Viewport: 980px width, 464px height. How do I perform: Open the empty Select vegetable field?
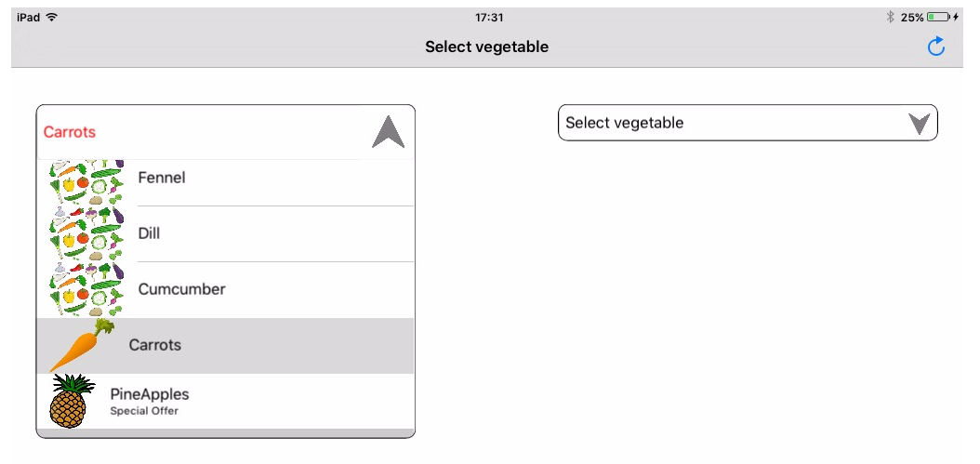click(x=725, y=123)
